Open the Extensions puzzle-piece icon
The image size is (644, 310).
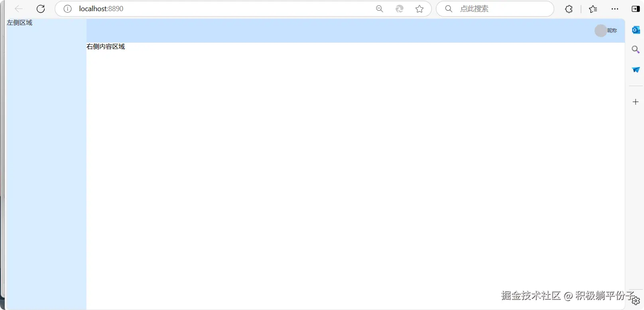click(x=569, y=9)
